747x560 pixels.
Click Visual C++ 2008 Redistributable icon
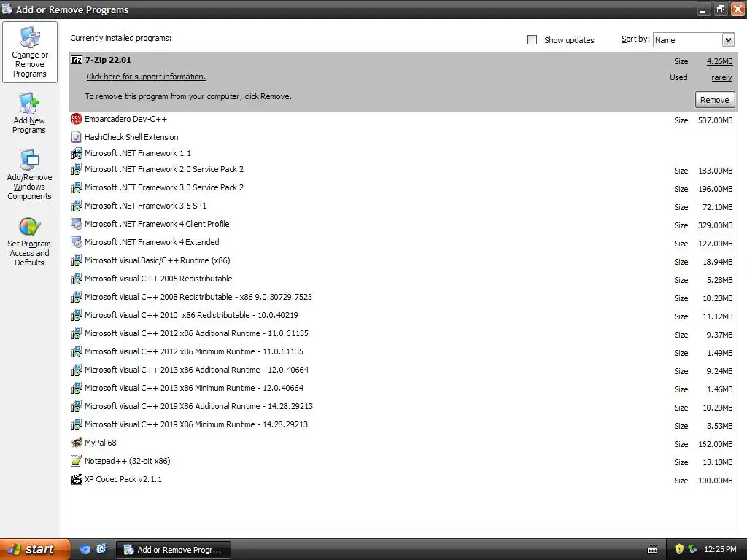(x=76, y=297)
